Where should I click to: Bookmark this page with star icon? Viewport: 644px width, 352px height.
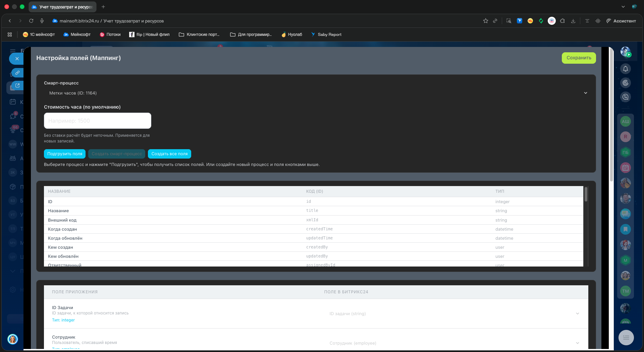click(485, 21)
